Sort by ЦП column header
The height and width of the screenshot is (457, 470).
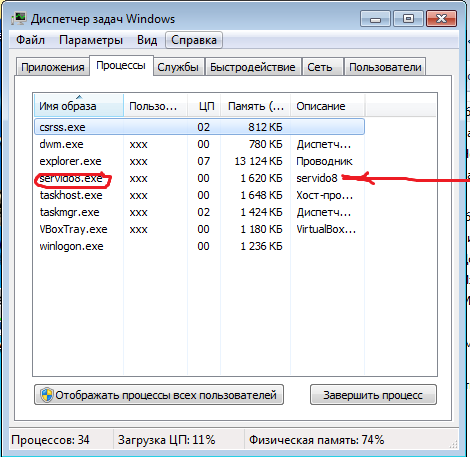point(204,106)
